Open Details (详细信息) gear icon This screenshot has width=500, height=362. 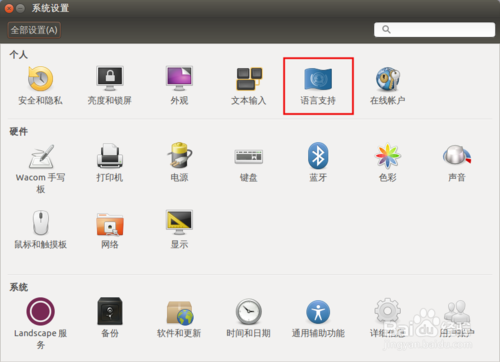click(387, 312)
